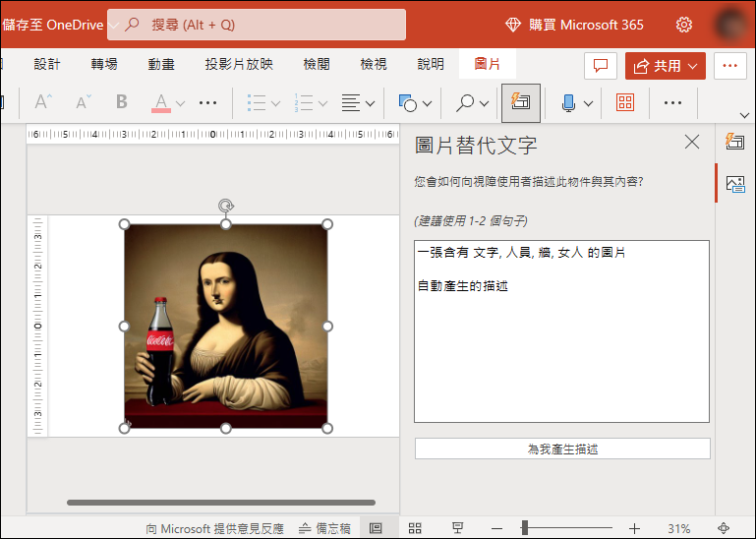Screen dimensions: 756x539
Task: Open the 檢視 tab
Action: pyautogui.click(x=374, y=64)
